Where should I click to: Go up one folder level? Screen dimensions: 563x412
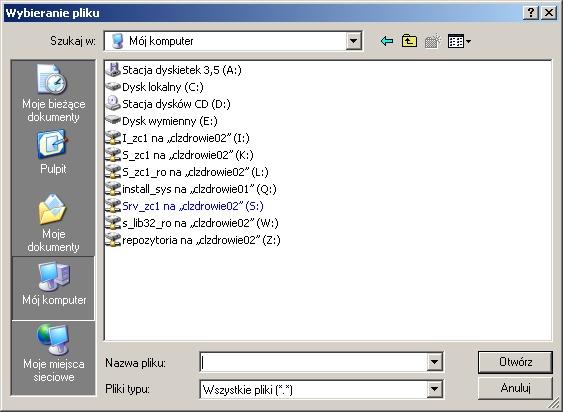coord(409,41)
